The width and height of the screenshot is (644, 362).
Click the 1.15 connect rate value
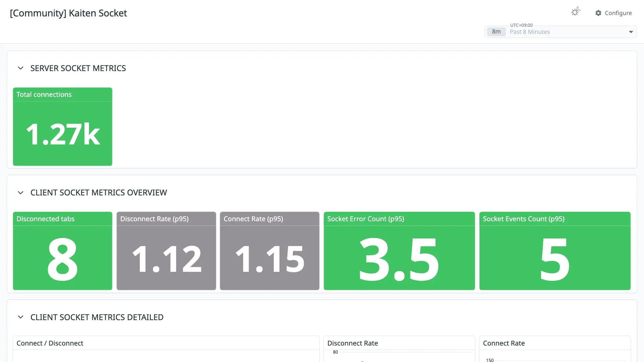tap(270, 259)
